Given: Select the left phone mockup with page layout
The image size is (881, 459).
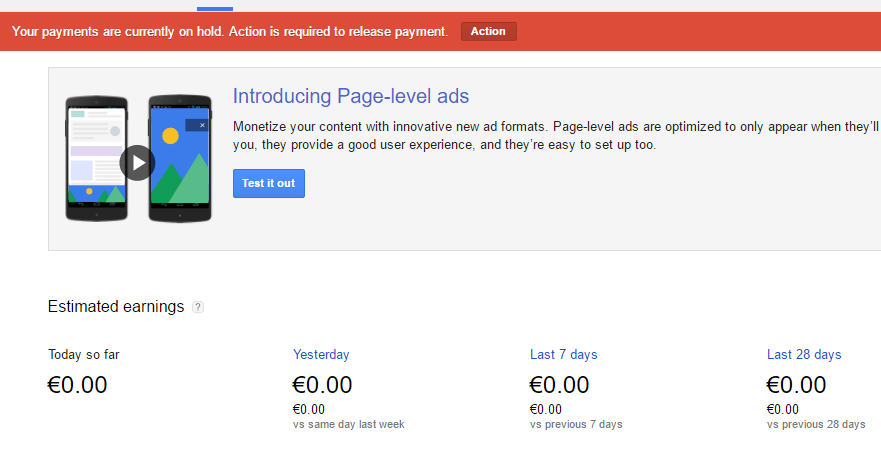Looking at the screenshot, I should (96, 158).
